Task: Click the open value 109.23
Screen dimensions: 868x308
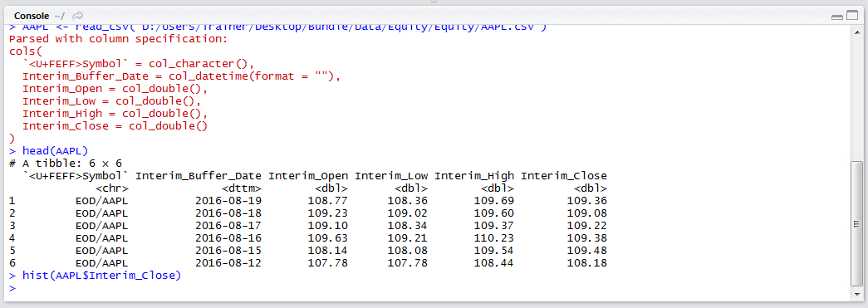Action: [328, 213]
